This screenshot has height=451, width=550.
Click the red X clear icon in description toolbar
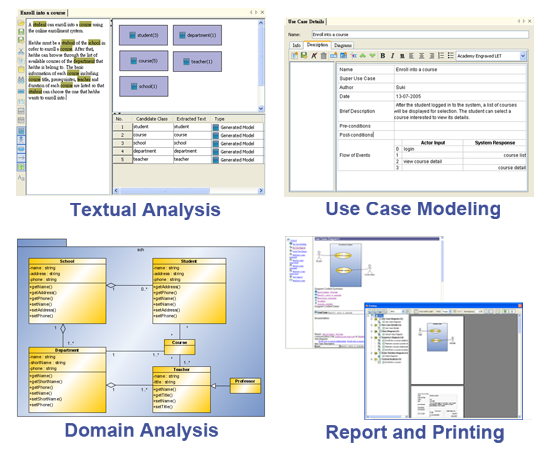point(314,55)
